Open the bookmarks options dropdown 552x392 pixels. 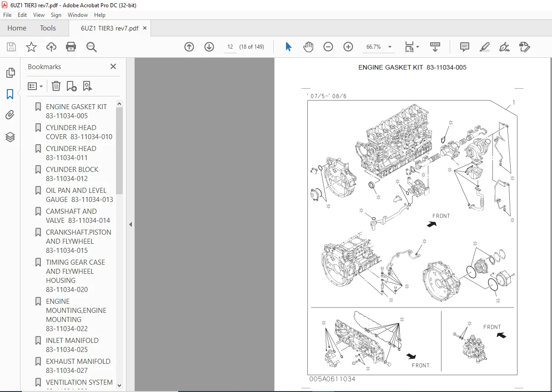click(x=35, y=86)
